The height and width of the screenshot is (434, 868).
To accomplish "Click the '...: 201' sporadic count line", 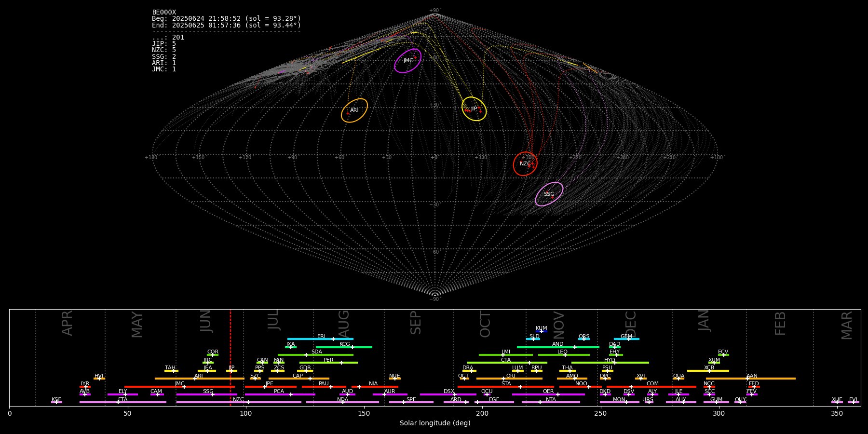I will click(168, 38).
